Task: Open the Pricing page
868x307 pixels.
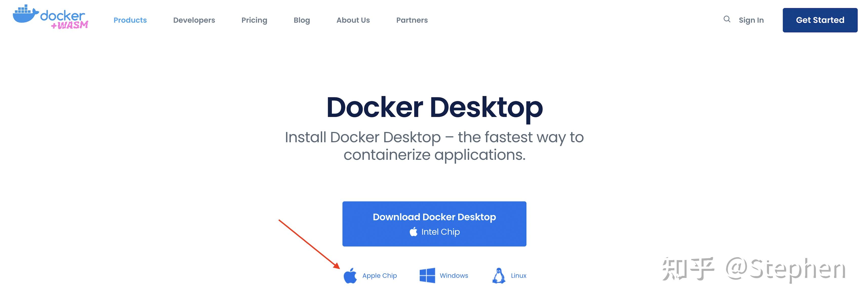Action: pyautogui.click(x=254, y=20)
